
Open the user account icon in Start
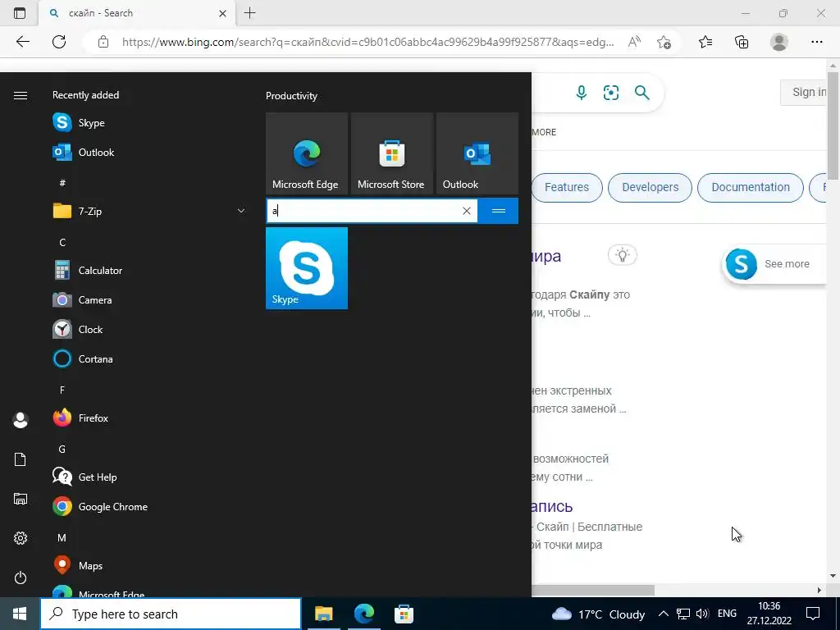tap(21, 420)
